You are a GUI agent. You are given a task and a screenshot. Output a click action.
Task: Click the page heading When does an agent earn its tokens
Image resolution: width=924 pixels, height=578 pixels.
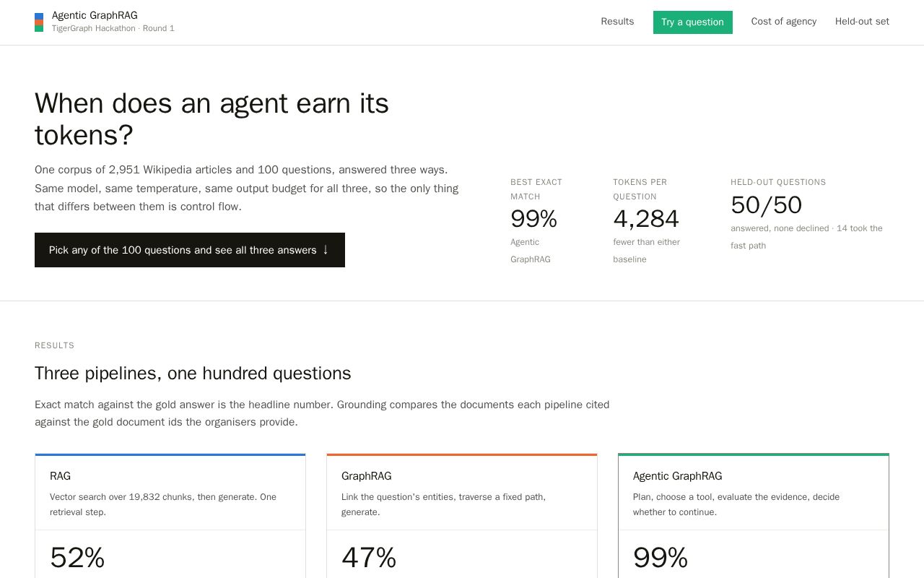[x=212, y=119]
